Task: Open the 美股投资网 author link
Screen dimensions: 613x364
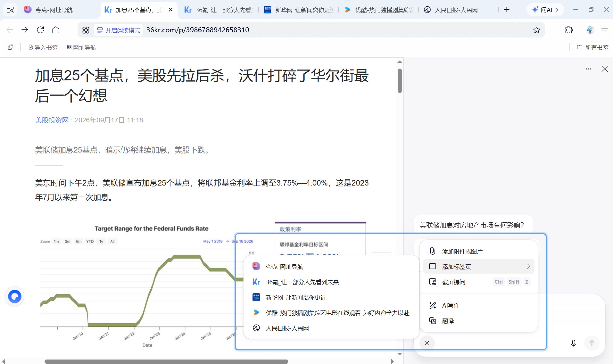Action: click(x=52, y=120)
